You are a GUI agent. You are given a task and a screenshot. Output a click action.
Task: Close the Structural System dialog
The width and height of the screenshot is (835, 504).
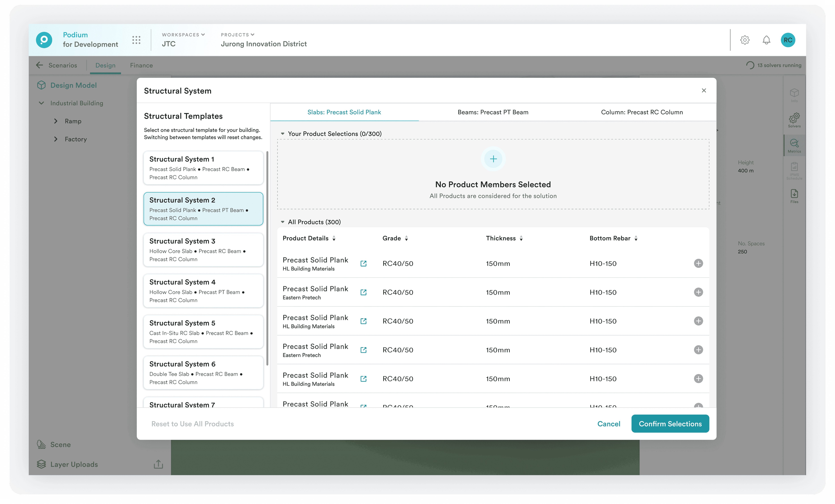[x=704, y=91]
